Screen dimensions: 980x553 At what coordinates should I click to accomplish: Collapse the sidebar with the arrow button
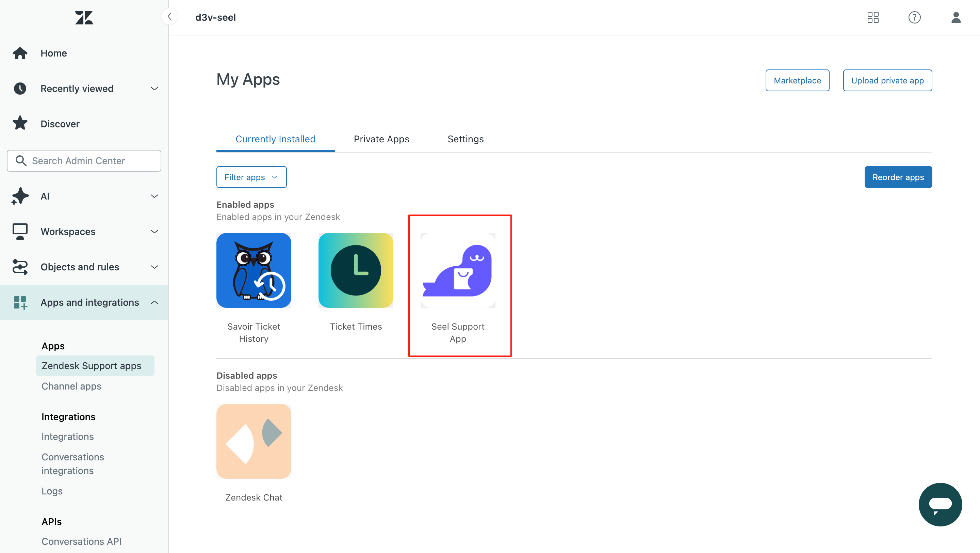pos(170,17)
